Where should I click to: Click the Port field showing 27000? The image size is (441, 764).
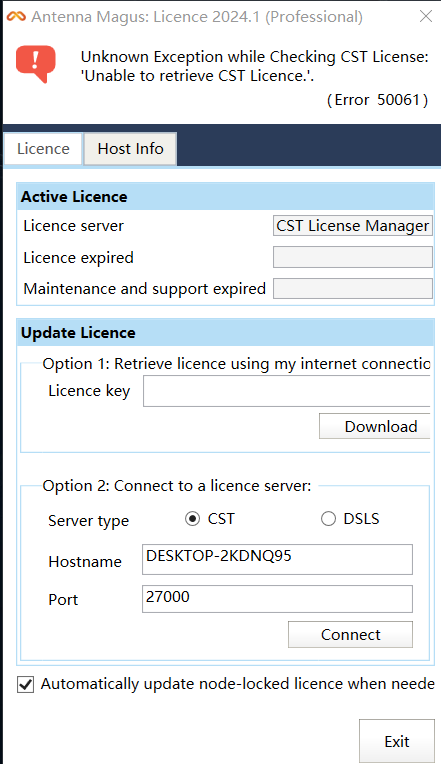(x=277, y=599)
